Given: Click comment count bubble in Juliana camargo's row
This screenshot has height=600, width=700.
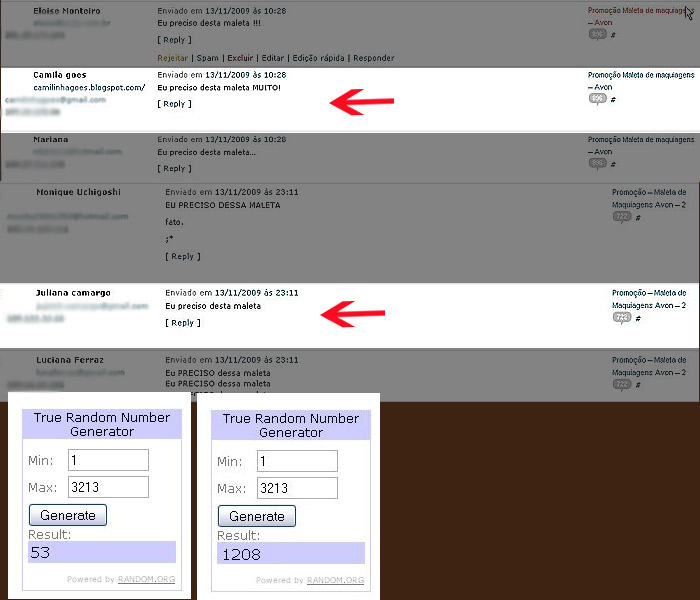Looking at the screenshot, I should (x=622, y=318).
